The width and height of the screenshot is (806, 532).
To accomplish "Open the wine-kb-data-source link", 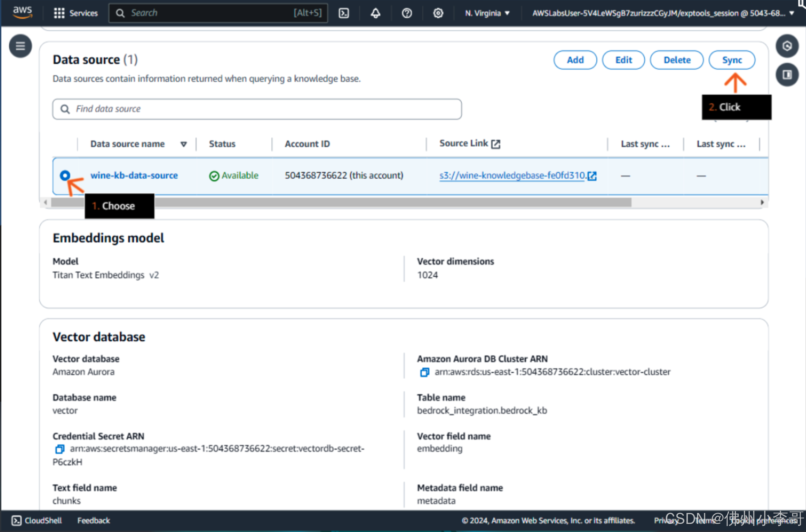I will [134, 175].
